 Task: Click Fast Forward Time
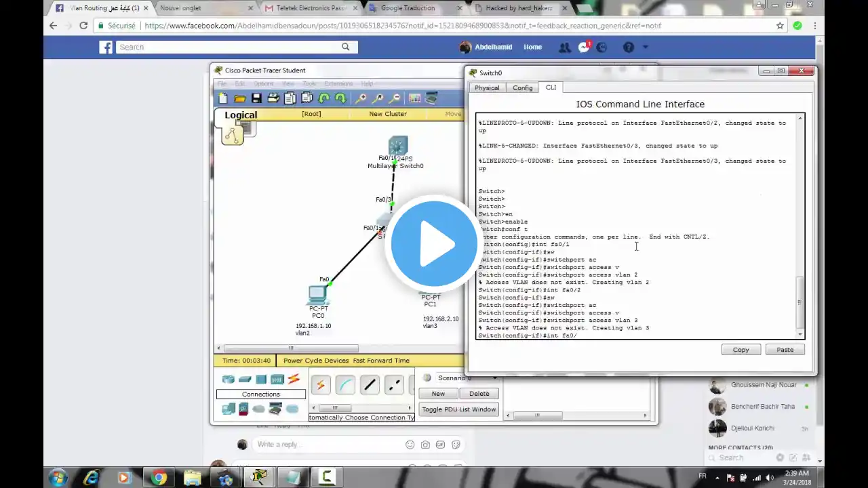coord(381,361)
